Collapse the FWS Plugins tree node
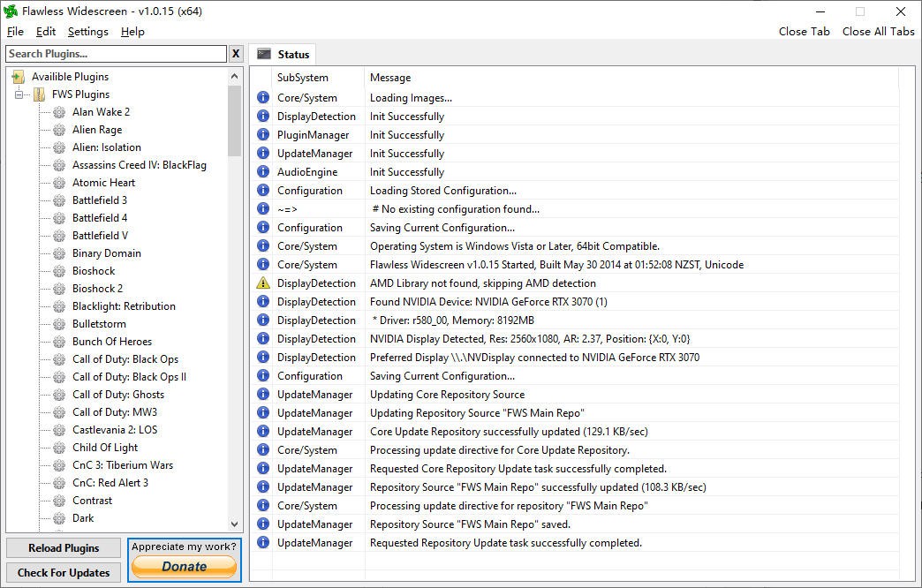Viewport: 922px width, 588px height. [x=19, y=94]
